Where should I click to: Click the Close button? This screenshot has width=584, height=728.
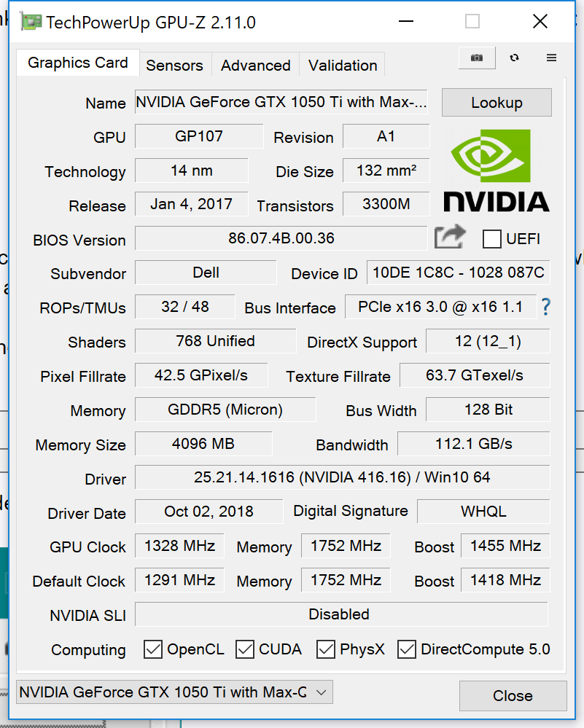[x=513, y=695]
